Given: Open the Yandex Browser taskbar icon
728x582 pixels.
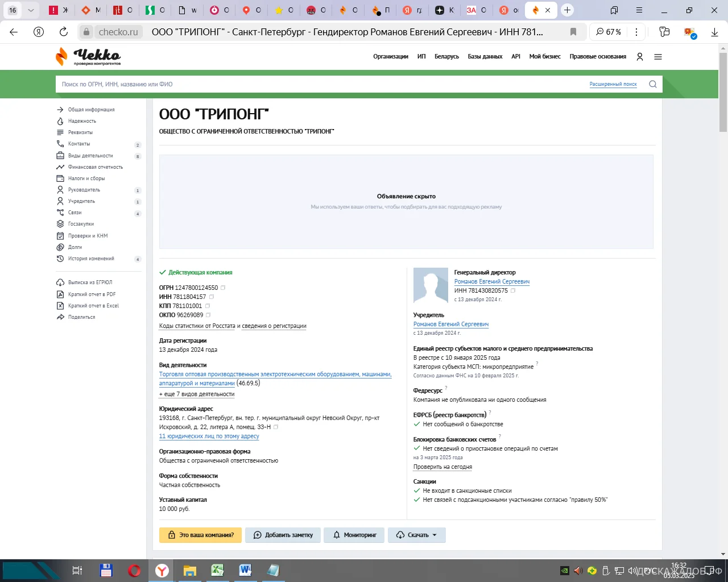Looking at the screenshot, I should [162, 570].
